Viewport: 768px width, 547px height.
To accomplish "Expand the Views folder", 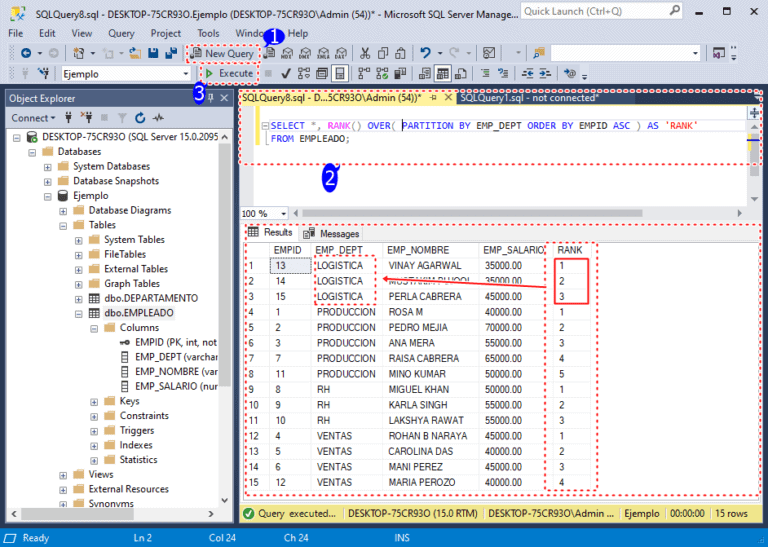I will tap(63, 475).
